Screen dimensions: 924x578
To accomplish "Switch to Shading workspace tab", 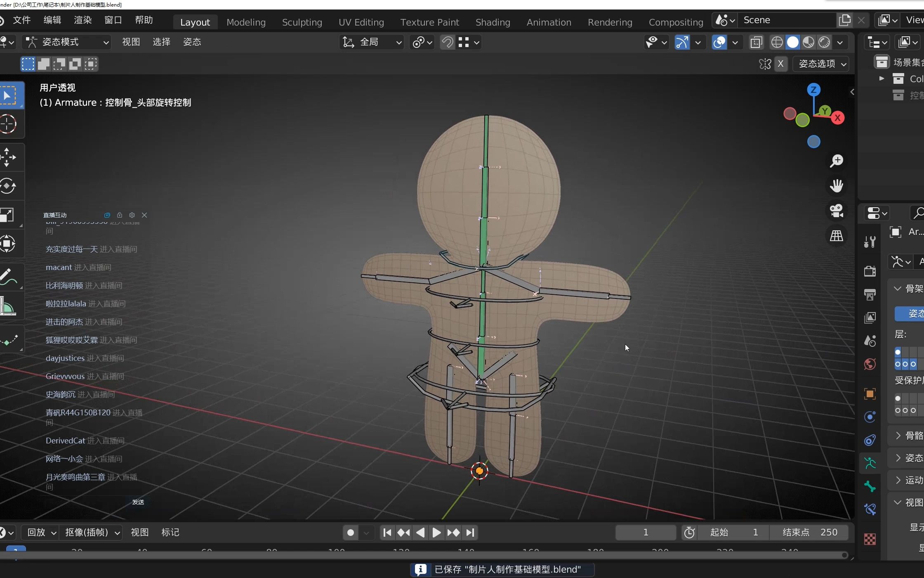I will [492, 22].
